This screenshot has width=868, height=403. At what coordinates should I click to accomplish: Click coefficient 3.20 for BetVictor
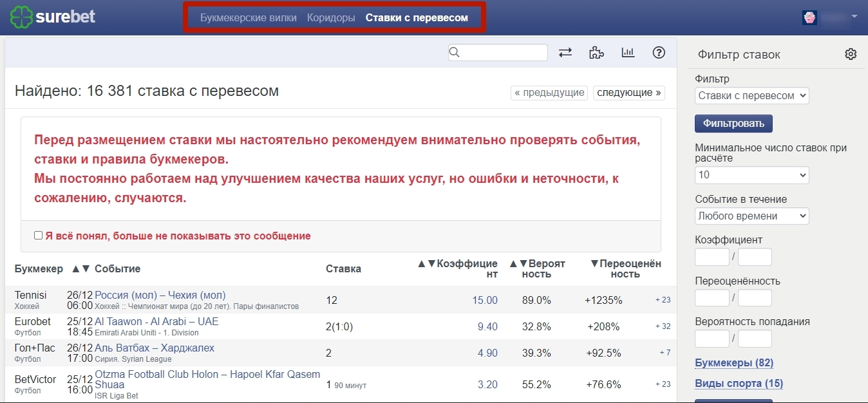(487, 384)
